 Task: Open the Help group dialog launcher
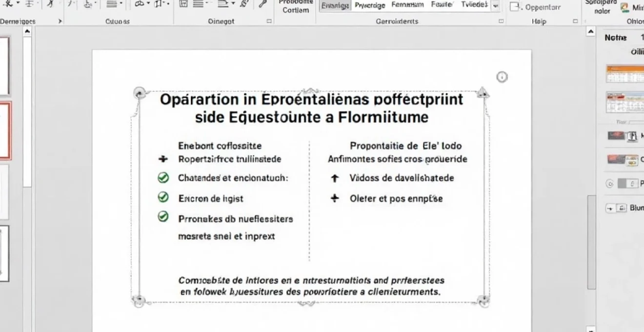576,21
